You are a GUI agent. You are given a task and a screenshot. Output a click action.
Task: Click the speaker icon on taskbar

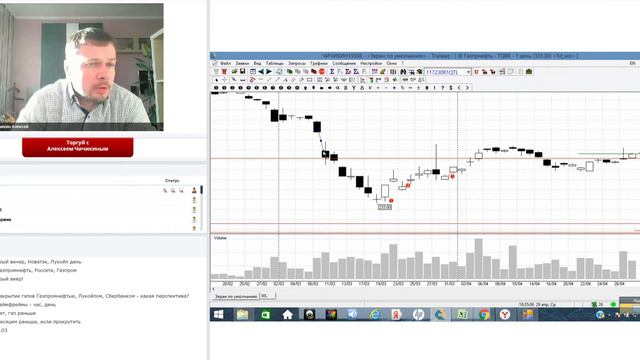click(353, 314)
